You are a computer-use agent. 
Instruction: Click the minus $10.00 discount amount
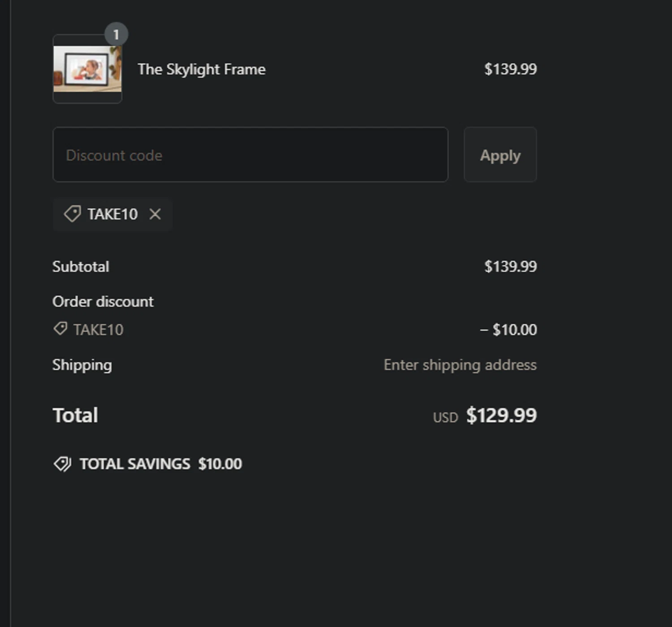click(508, 330)
